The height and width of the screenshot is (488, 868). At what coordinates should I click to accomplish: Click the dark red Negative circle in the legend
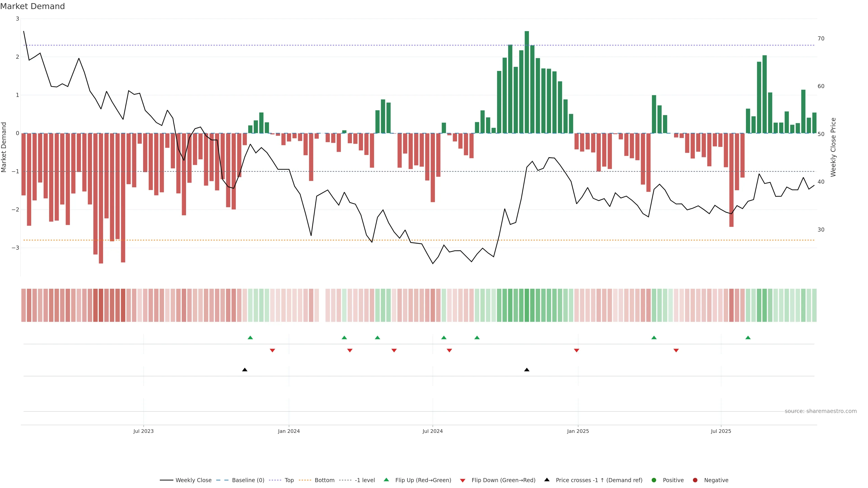pos(695,480)
